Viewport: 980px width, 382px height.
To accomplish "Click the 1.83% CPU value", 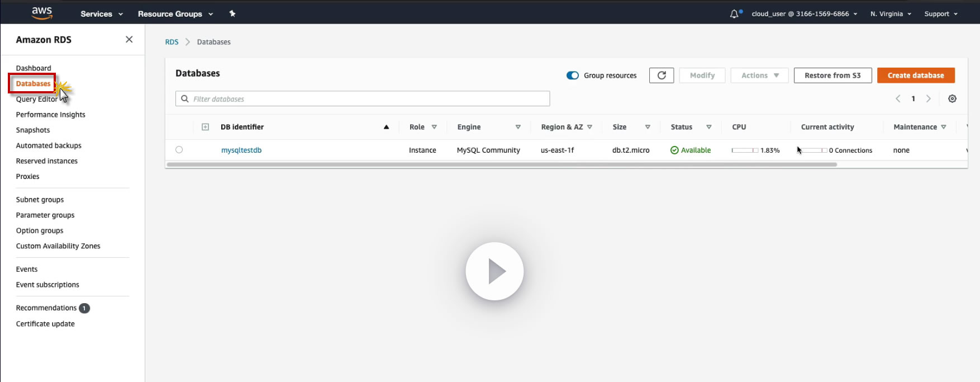I will point(770,150).
